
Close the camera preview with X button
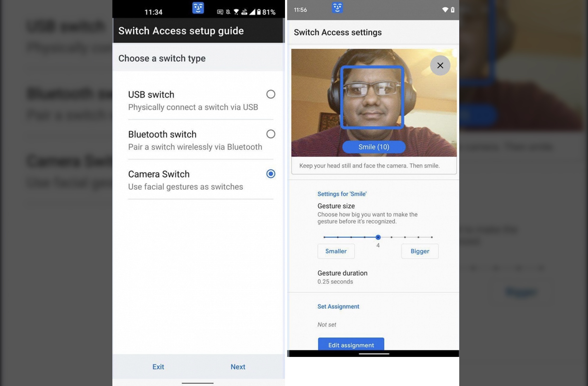click(440, 65)
